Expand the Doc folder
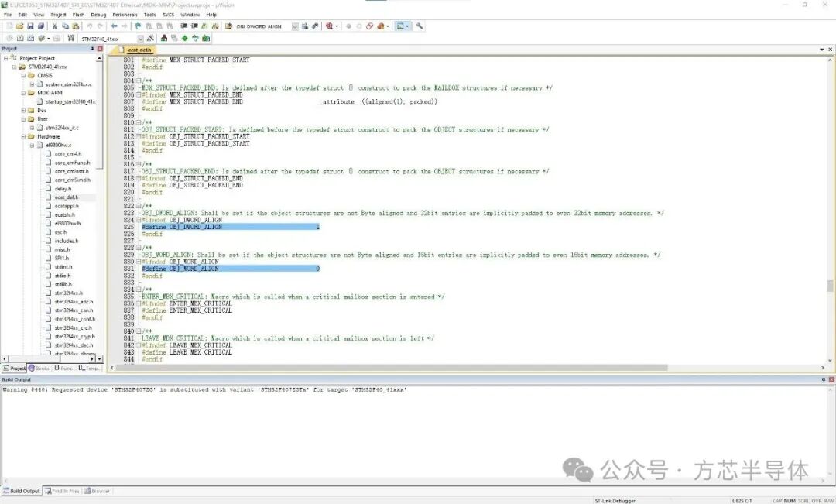The width and height of the screenshot is (836, 504). [23, 111]
